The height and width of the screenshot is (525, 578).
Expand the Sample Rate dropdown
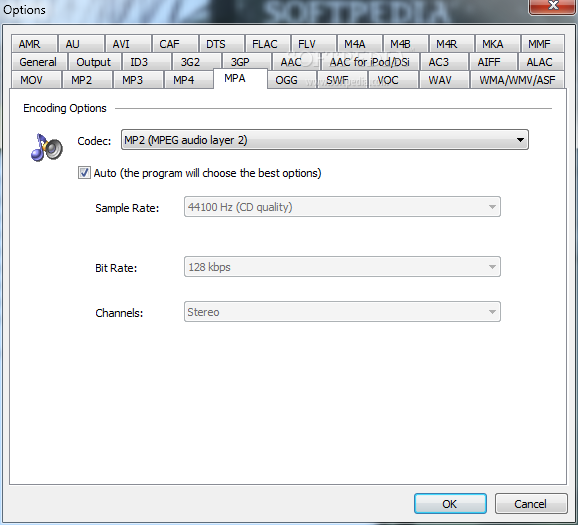click(342, 207)
